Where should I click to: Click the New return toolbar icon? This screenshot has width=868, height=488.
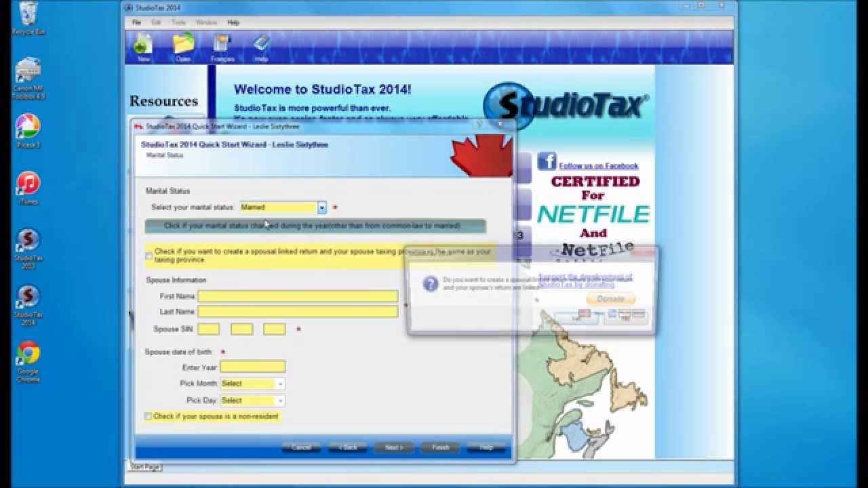coord(144,47)
